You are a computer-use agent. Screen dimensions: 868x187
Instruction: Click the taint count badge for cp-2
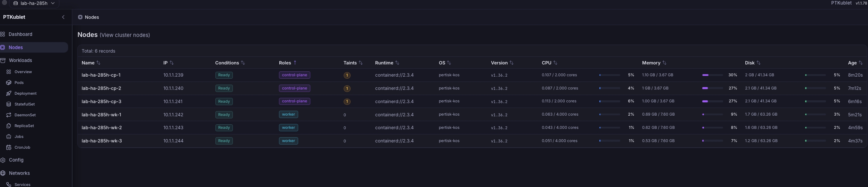tap(347, 88)
